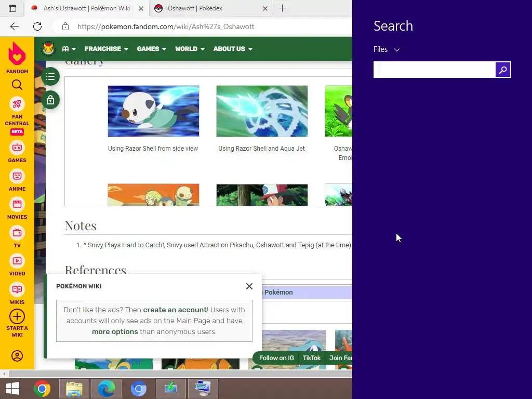The height and width of the screenshot is (399, 532).
Task: Open a new browser tab
Action: point(282,8)
